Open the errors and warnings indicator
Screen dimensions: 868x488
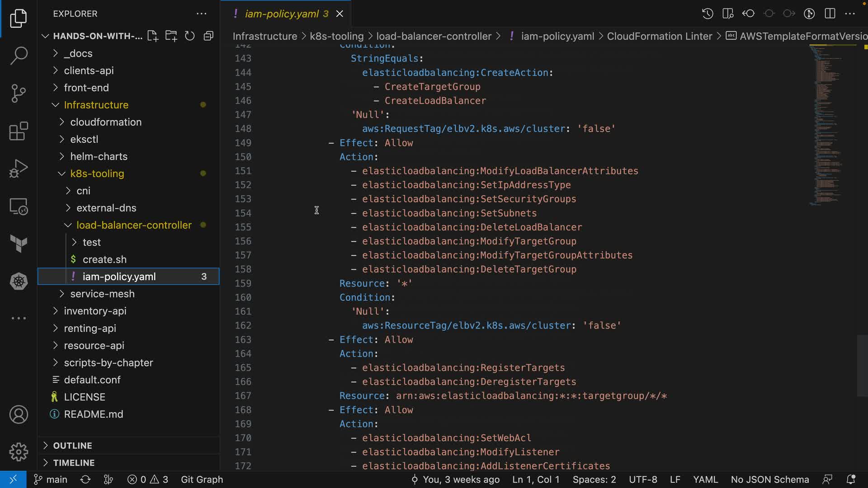[148, 479]
